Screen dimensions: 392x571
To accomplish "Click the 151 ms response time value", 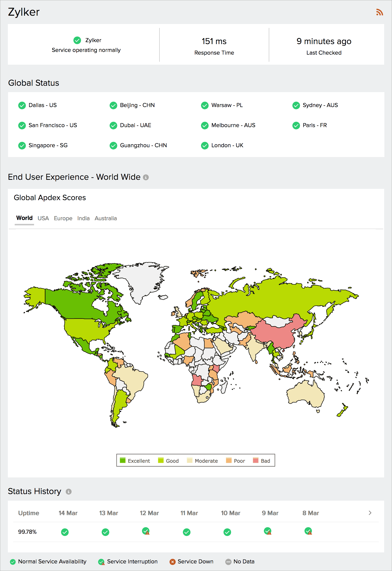I will coord(214,41).
